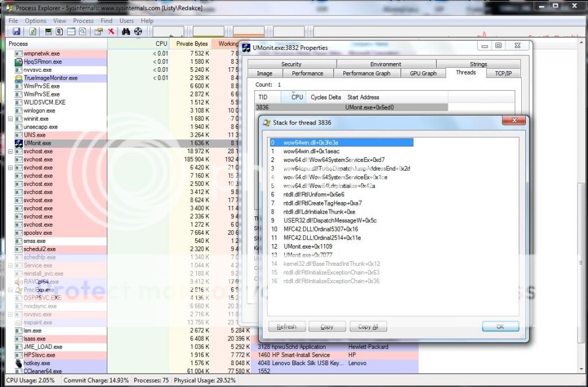Open the Users menu
Screen dimensions: 588x387
127,21
